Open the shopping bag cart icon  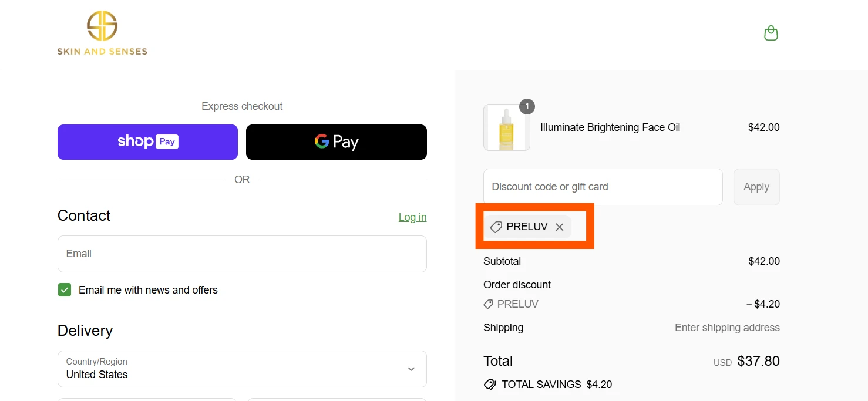coord(771,33)
